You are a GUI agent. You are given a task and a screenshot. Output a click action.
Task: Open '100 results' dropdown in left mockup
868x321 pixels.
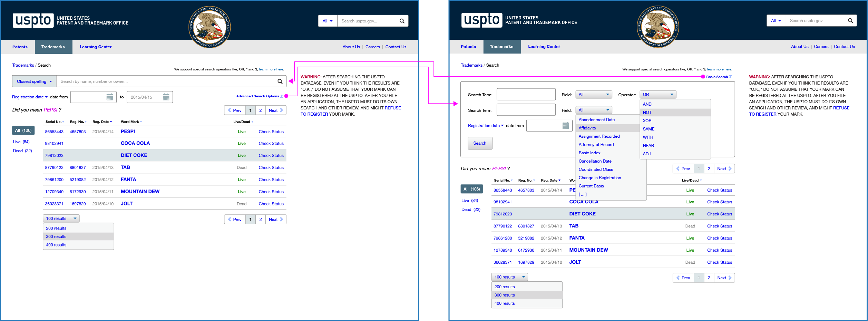(61, 218)
